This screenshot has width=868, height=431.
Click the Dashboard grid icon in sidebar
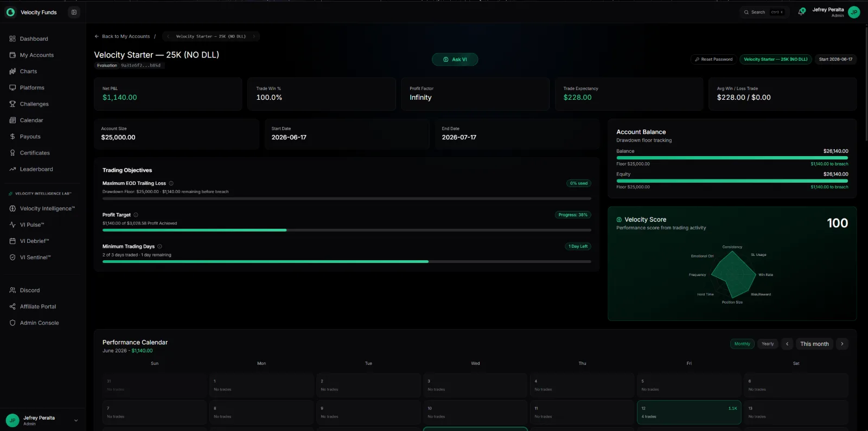tap(12, 39)
